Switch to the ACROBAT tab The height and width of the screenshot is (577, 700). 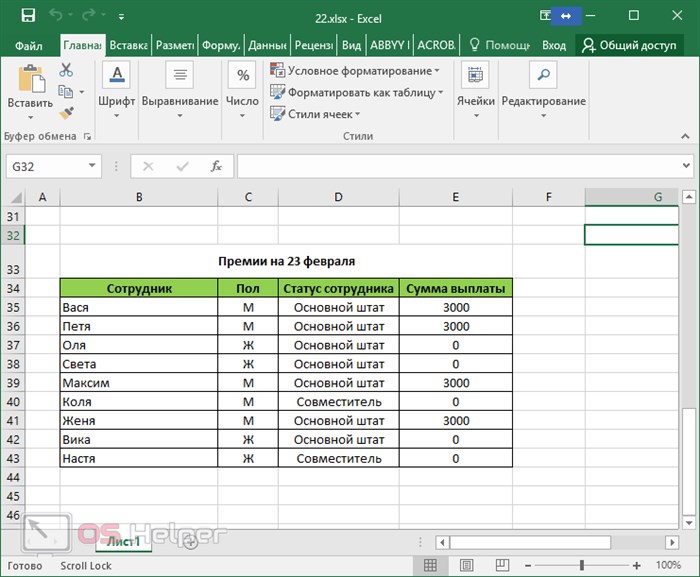[x=436, y=45]
